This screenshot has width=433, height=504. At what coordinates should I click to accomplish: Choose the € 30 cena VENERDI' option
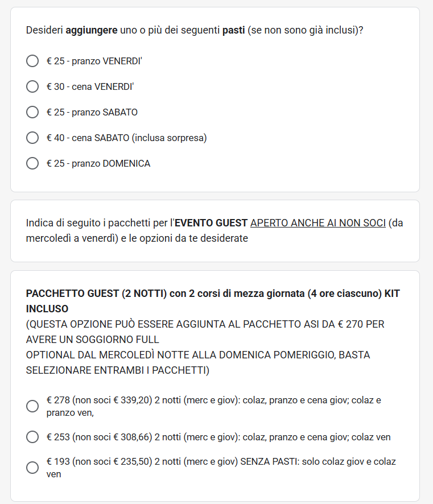32,86
